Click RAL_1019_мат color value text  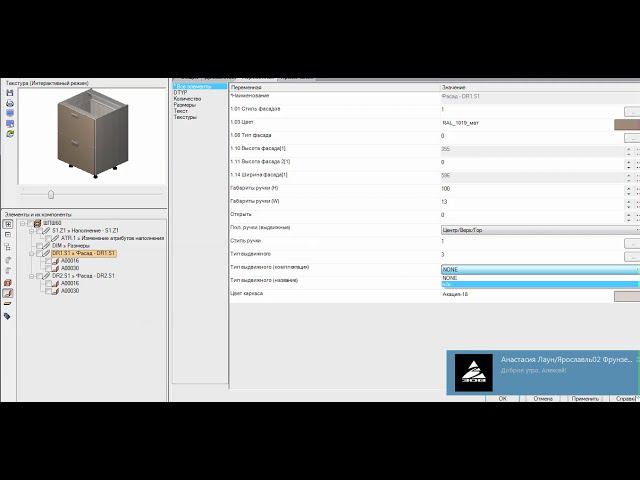[x=461, y=123]
